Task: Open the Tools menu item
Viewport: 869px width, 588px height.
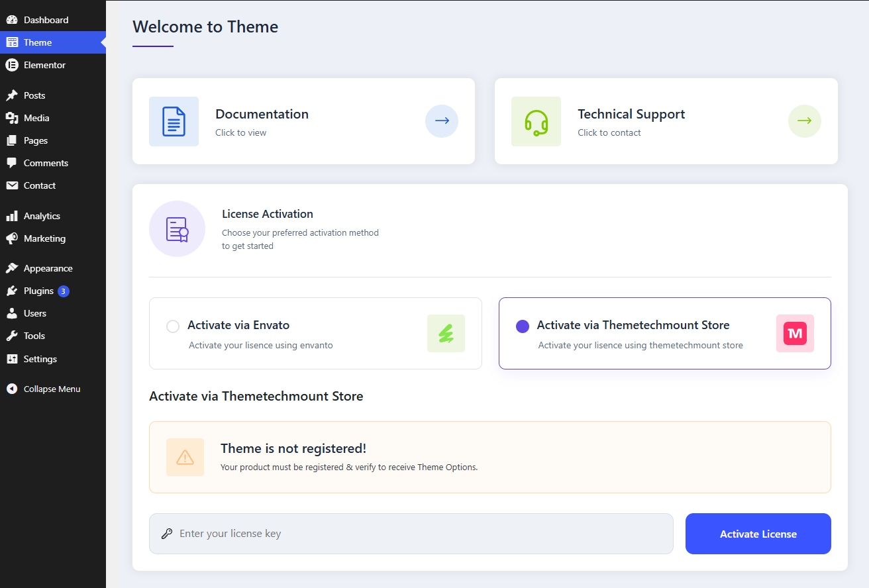Action: click(x=53, y=336)
